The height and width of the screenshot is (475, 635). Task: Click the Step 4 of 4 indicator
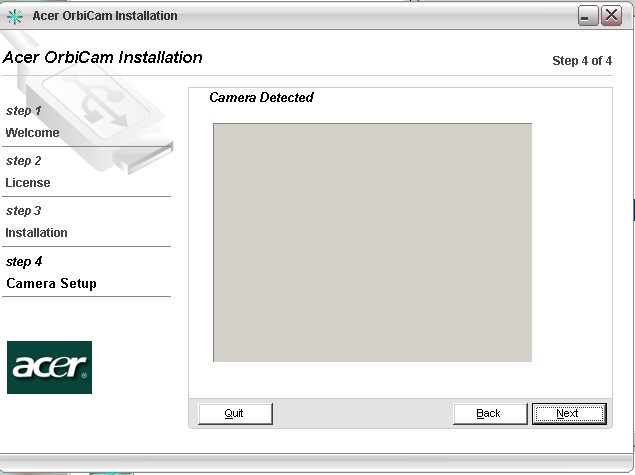pyautogui.click(x=582, y=61)
